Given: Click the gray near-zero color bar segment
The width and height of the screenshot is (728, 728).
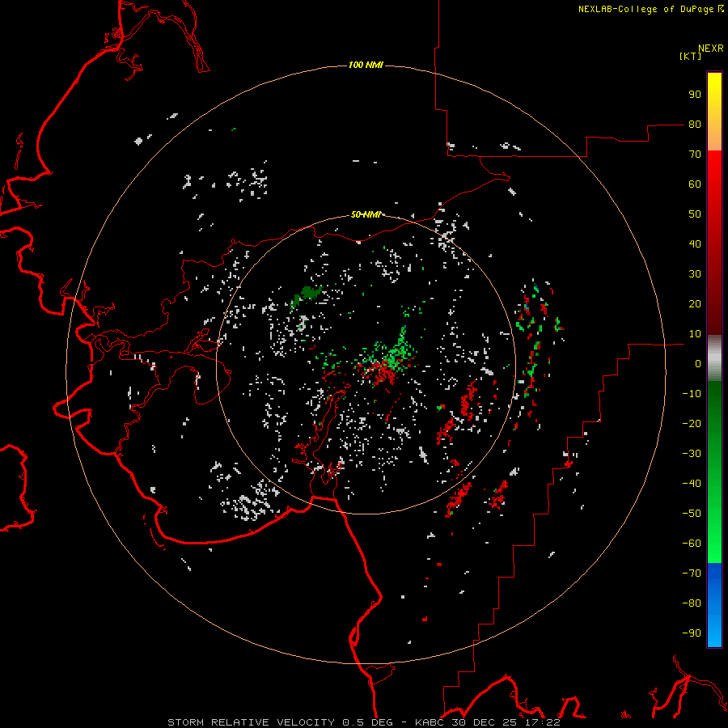Looking at the screenshot, I should pos(714,358).
